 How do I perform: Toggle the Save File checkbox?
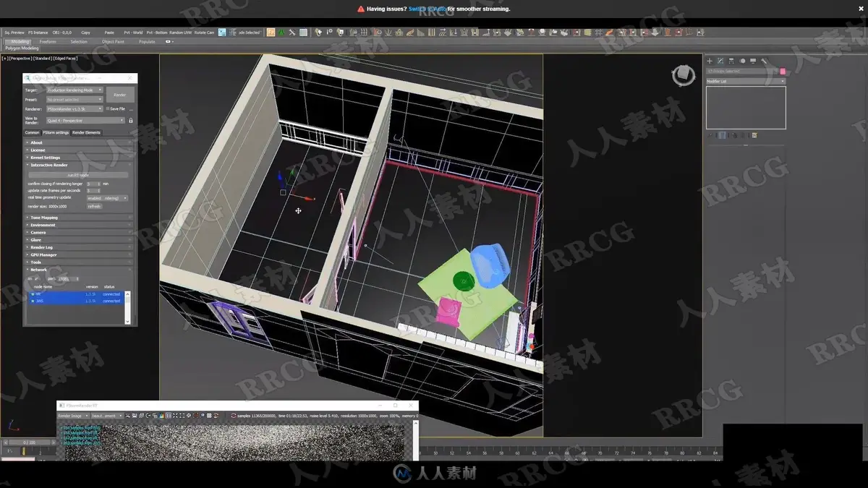pos(108,109)
